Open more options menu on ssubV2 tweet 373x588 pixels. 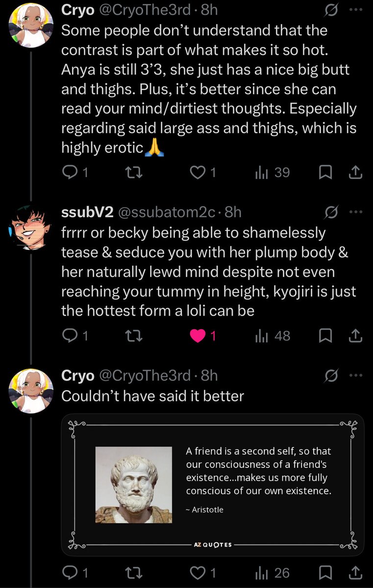(356, 212)
